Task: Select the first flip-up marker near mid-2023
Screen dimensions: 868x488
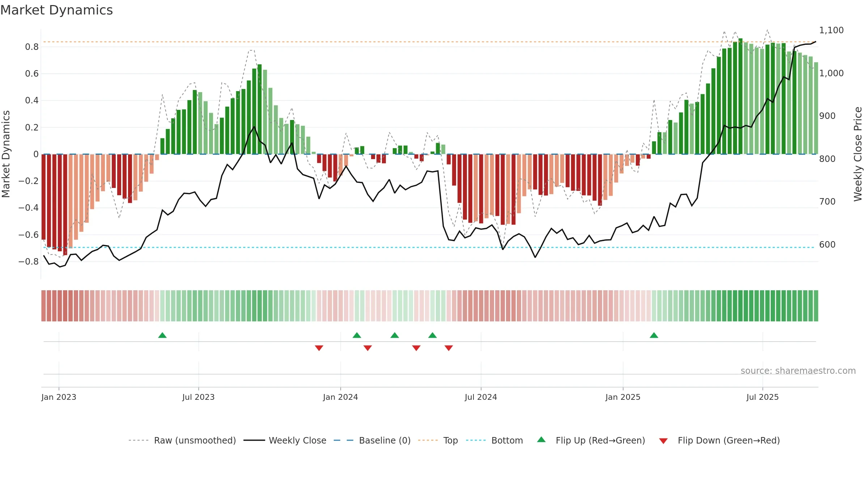Action: [x=162, y=335]
